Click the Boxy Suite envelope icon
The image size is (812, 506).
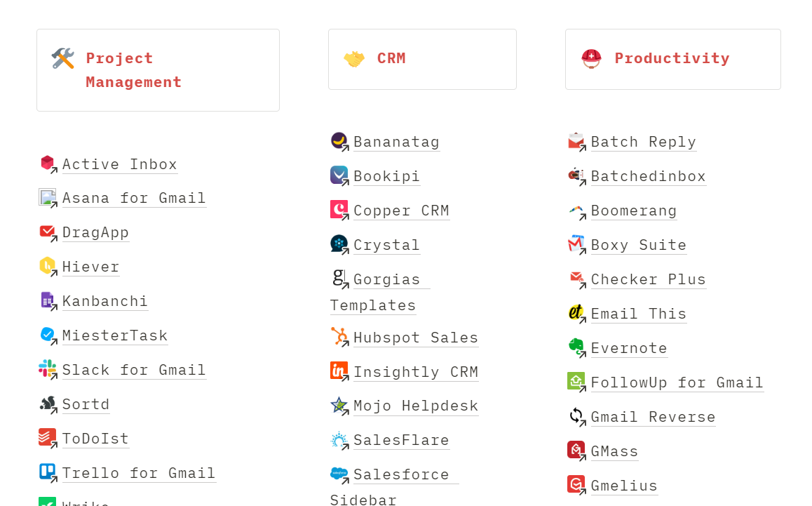click(x=574, y=244)
